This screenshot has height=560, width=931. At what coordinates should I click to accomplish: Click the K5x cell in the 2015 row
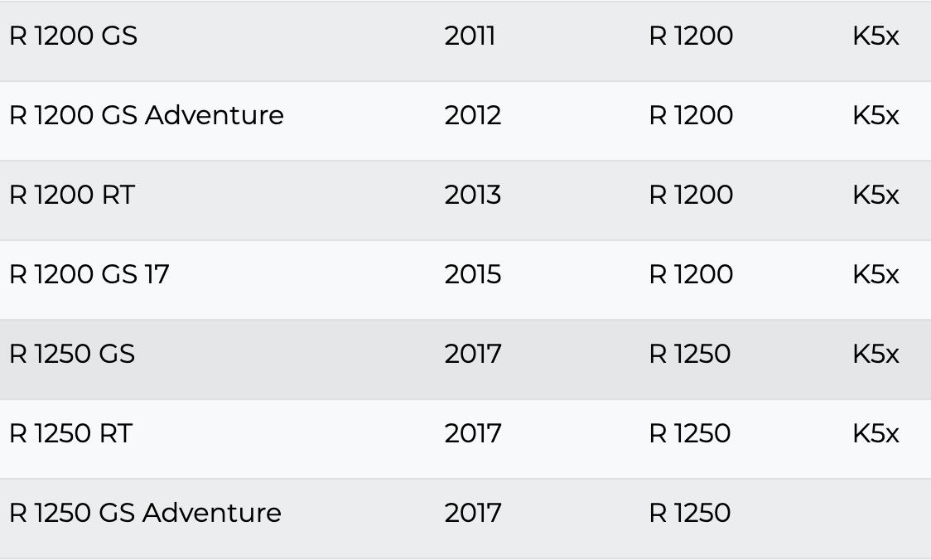(x=875, y=274)
